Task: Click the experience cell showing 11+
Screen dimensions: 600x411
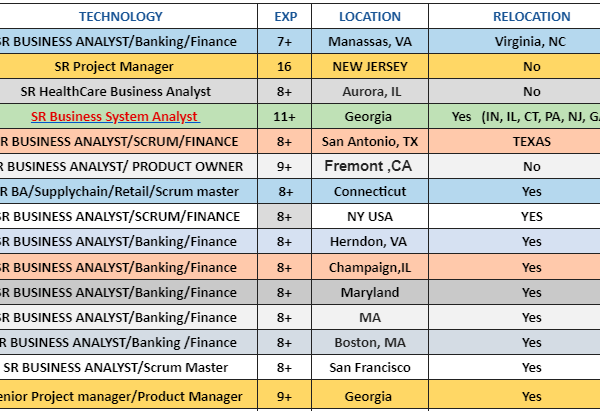Action: [284, 116]
